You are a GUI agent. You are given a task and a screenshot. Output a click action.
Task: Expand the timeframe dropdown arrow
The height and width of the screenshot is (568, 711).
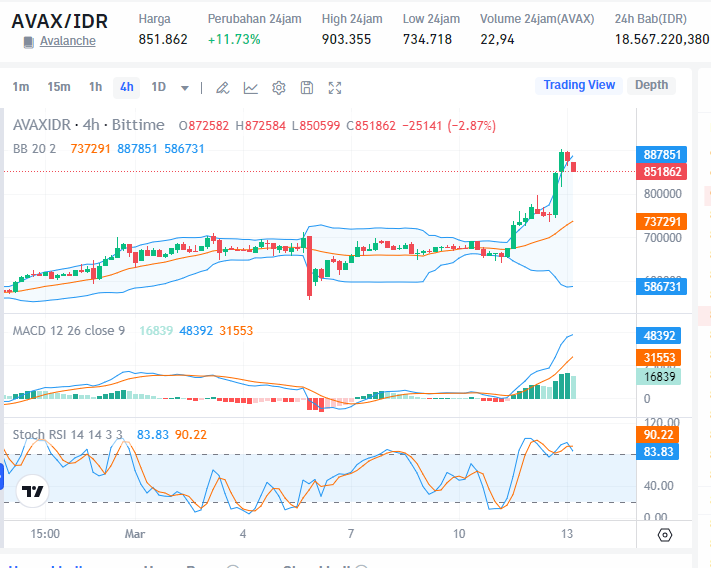pyautogui.click(x=185, y=88)
